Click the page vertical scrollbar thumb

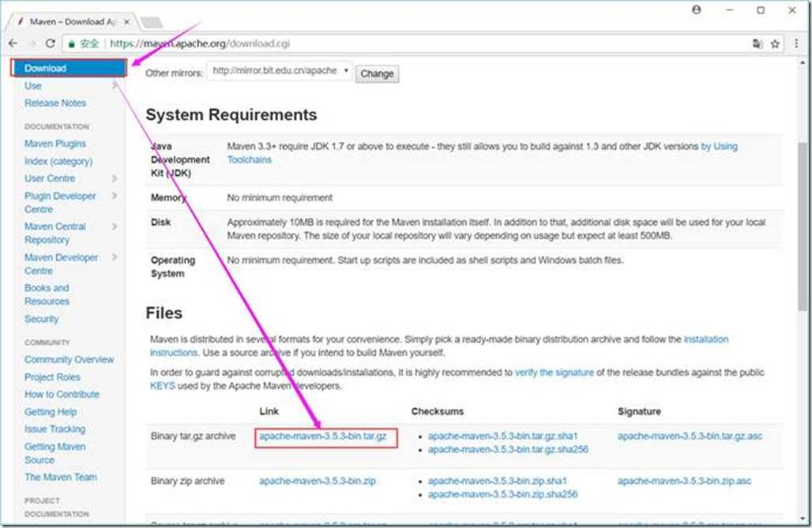(x=804, y=226)
